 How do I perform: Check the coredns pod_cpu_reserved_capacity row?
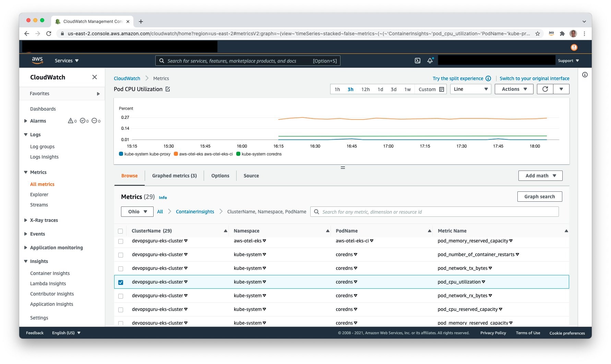pos(121,310)
